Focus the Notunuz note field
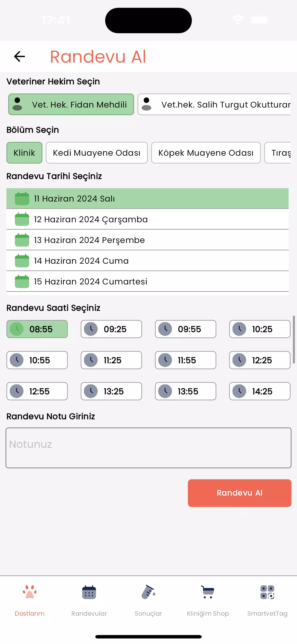 tap(148, 448)
